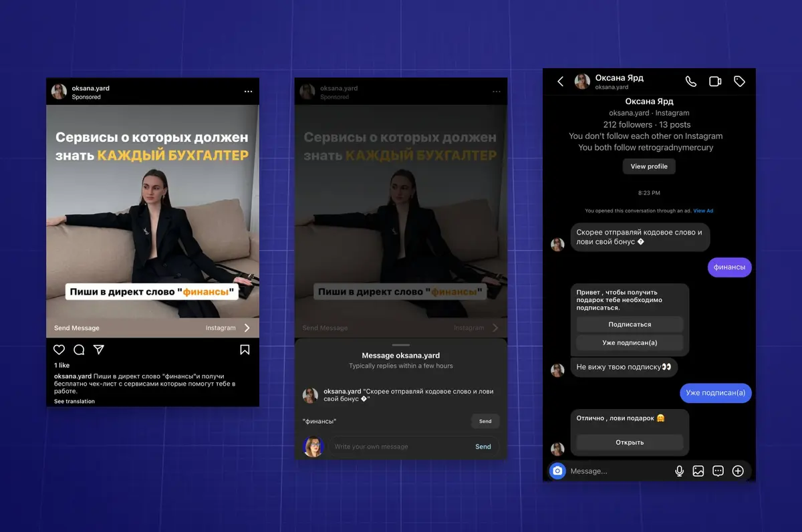The image size is (802, 532).
Task: Tap the label tag icon in chat header
Action: tap(739, 82)
